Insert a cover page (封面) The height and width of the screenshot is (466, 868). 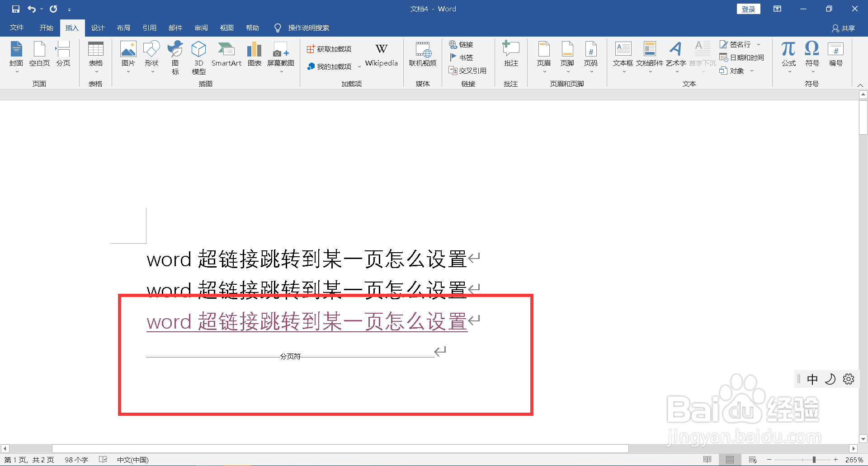pos(16,57)
